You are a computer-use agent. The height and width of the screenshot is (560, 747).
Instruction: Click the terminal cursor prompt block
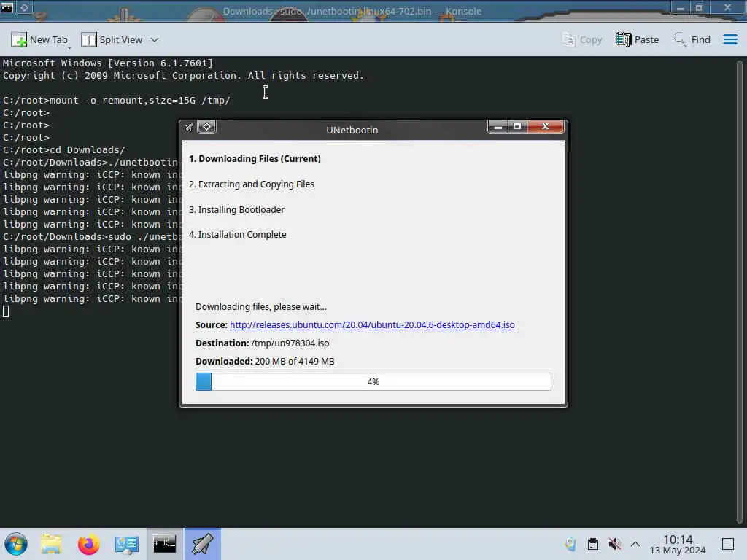(6, 311)
